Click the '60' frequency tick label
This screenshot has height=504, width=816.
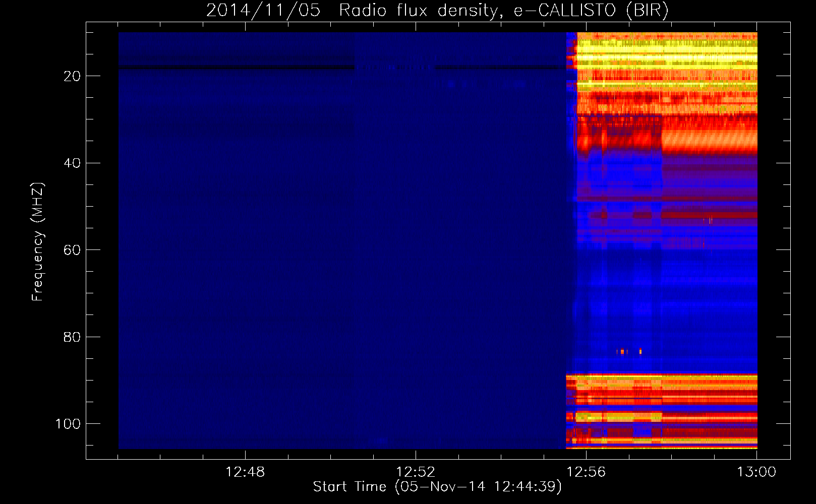72,250
